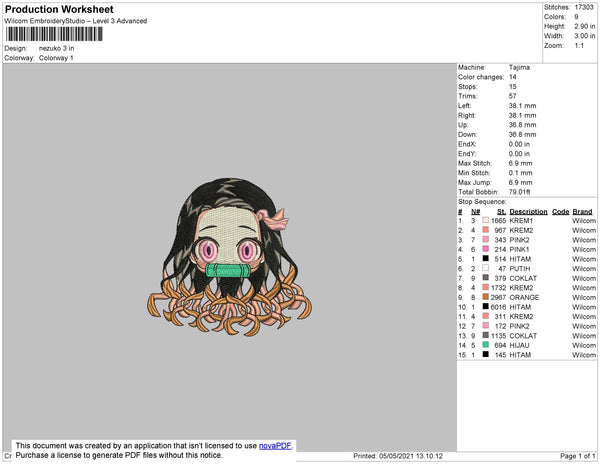Screen dimensions: 600x464
Task: Select the COKLAT swatch with 379 stitches
Action: (486, 278)
